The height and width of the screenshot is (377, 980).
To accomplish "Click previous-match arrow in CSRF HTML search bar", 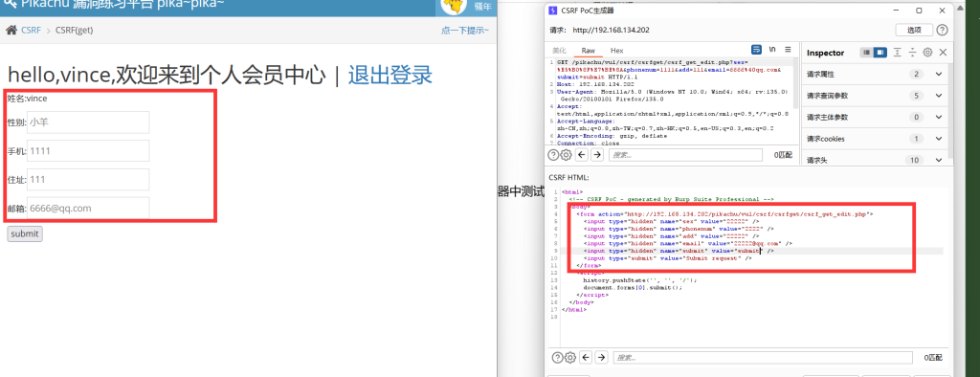I will click(586, 358).
